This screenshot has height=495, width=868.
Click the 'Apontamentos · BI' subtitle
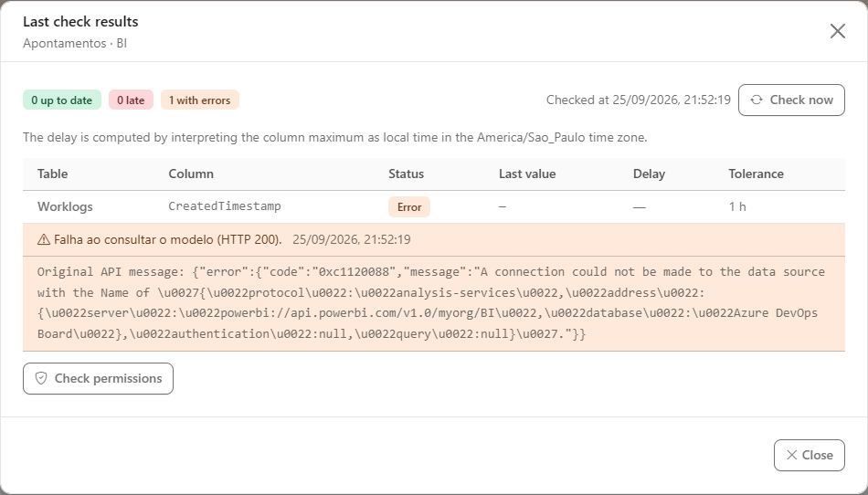pyautogui.click(x=75, y=43)
